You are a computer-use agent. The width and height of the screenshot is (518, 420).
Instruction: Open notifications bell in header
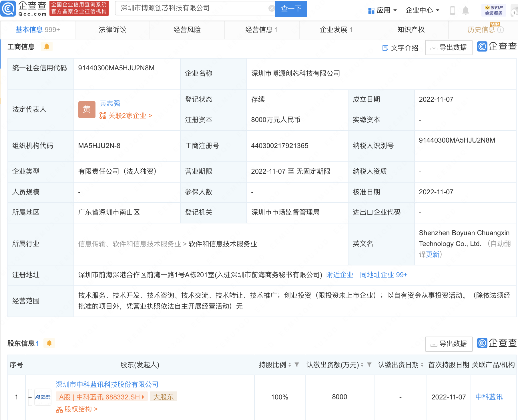tap(466, 11)
